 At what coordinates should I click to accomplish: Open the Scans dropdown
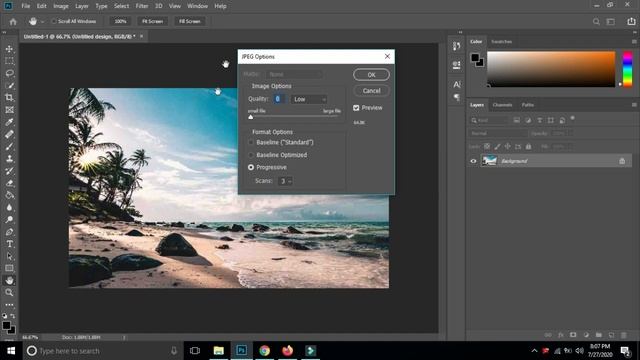coord(285,181)
